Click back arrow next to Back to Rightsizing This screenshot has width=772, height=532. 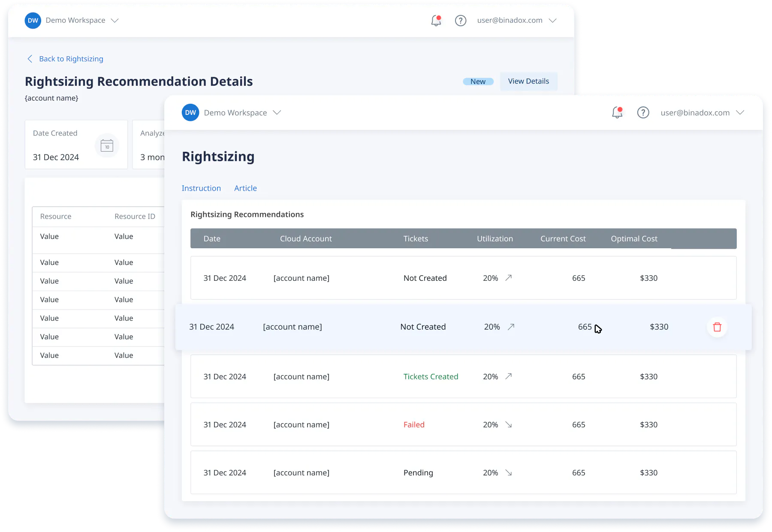pos(30,59)
